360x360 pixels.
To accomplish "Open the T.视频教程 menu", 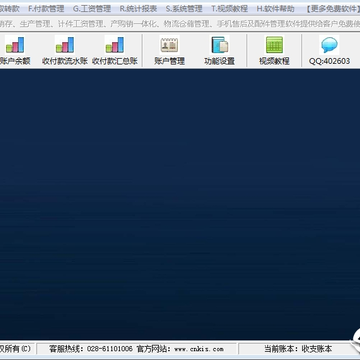I will coord(230,9).
